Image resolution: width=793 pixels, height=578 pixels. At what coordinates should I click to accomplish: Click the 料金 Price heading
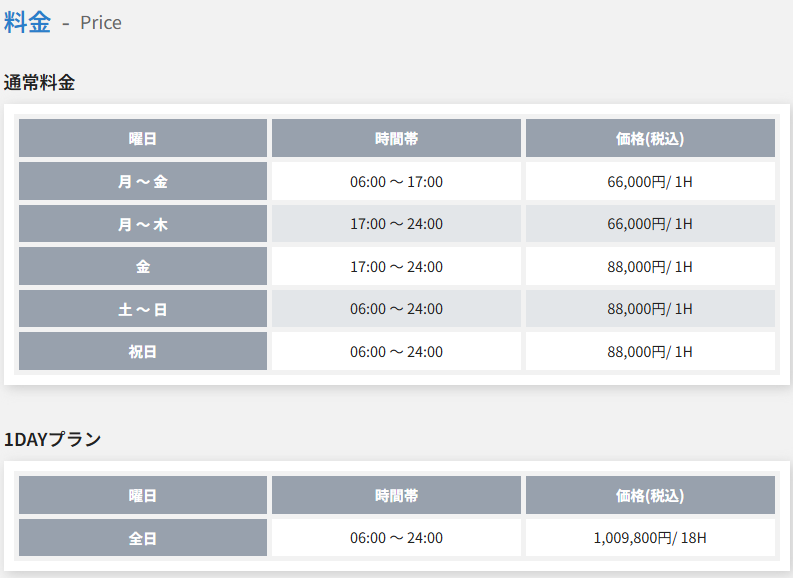(x=63, y=23)
